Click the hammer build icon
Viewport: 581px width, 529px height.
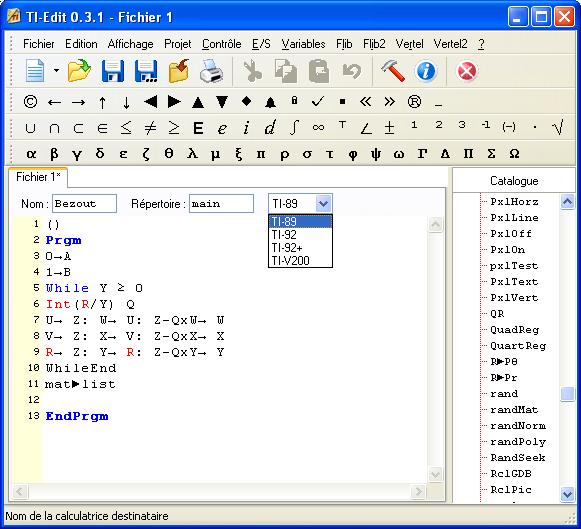pyautogui.click(x=393, y=71)
